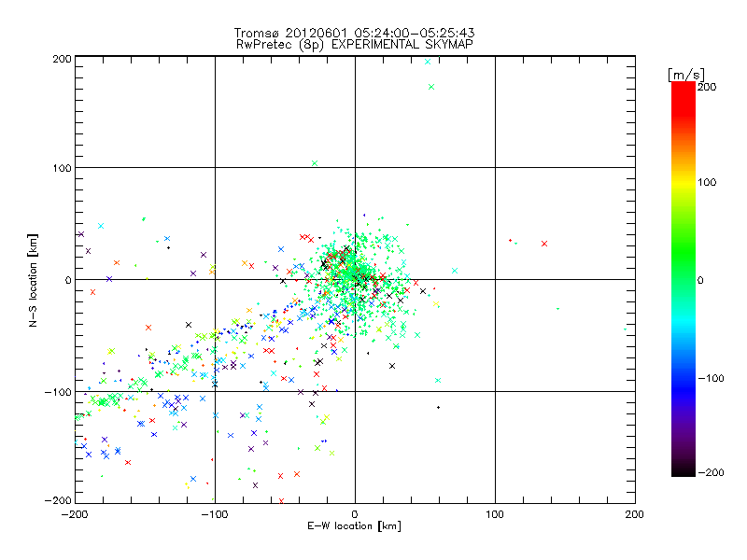Pick the yellow band of the colorbar
Viewport: 747px width, 560px height.
click(684, 182)
